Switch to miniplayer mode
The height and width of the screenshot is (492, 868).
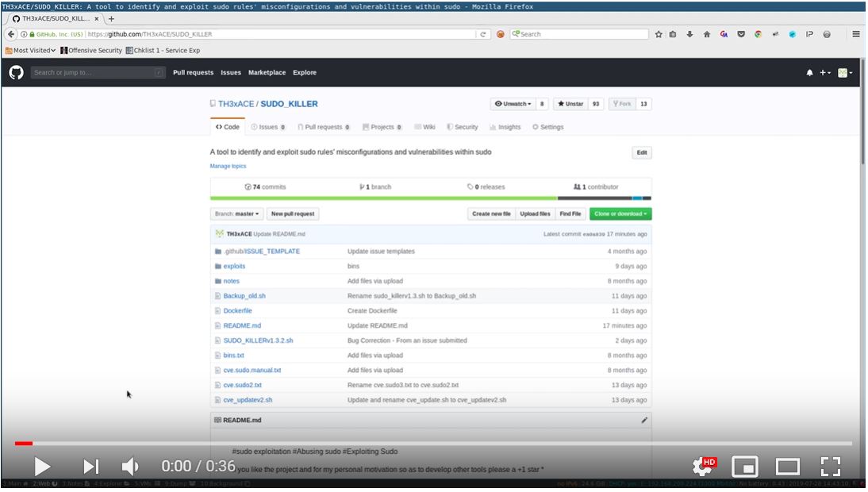(x=745, y=467)
